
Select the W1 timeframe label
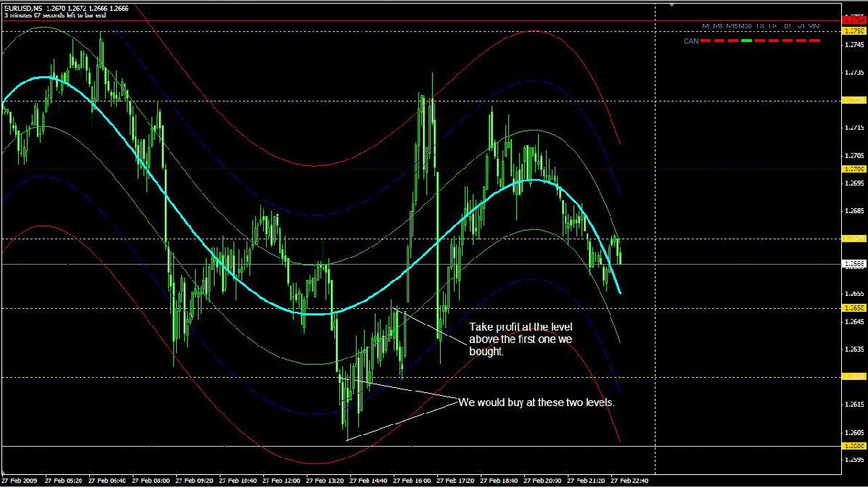tap(801, 26)
